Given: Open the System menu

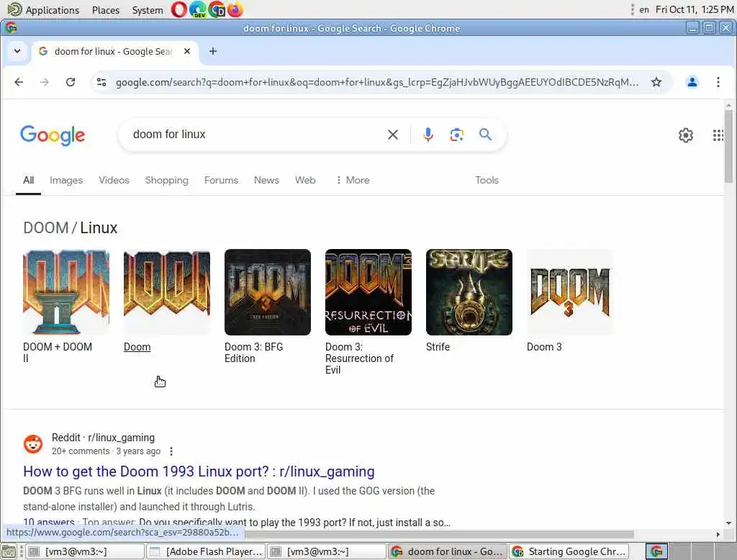Looking at the screenshot, I should [x=148, y=10].
